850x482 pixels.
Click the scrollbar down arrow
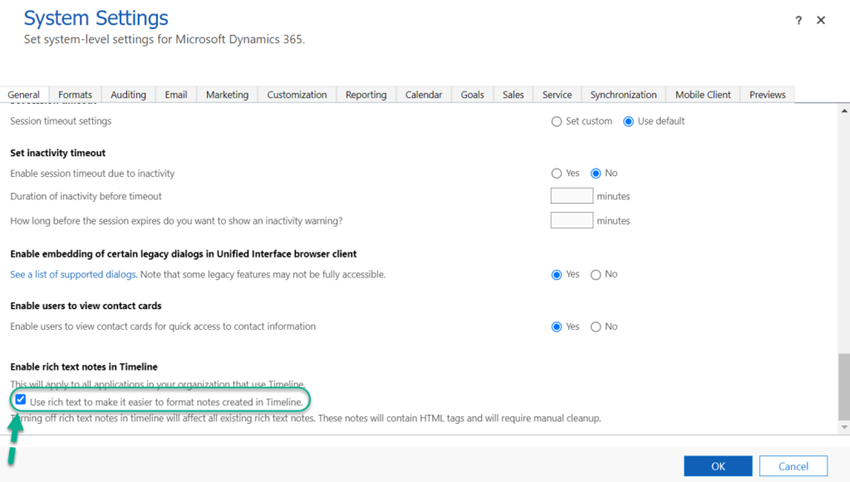click(844, 427)
